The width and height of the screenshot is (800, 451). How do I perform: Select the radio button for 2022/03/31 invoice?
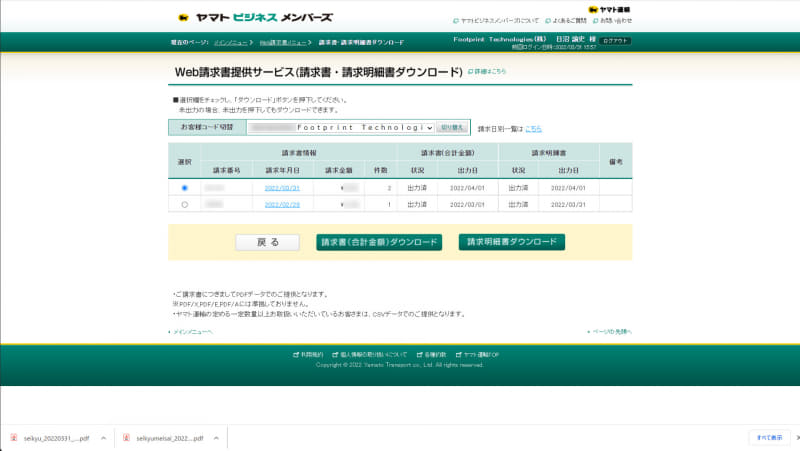185,188
